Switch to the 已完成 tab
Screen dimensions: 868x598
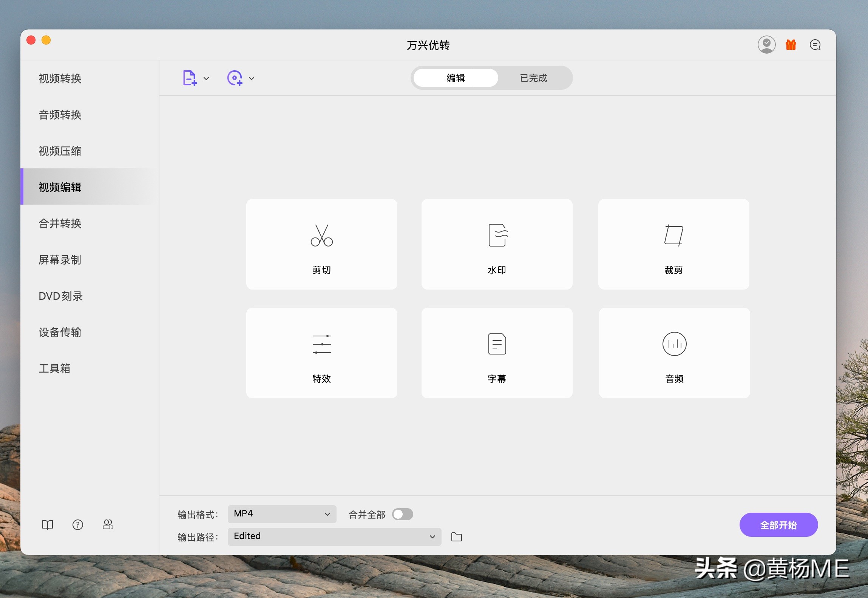coord(533,78)
